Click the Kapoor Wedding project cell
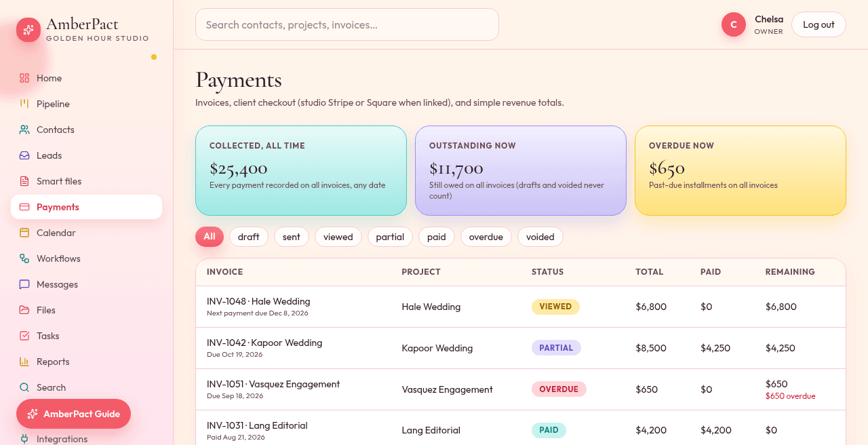The image size is (868, 445). [x=437, y=348]
